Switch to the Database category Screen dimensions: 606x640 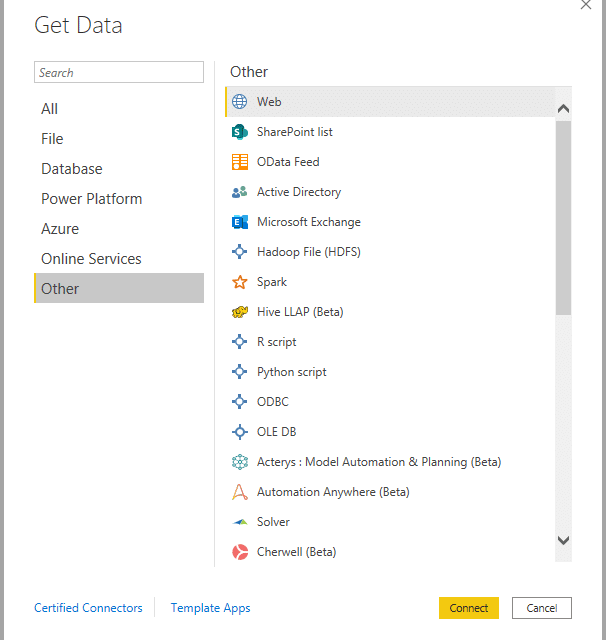click(72, 169)
